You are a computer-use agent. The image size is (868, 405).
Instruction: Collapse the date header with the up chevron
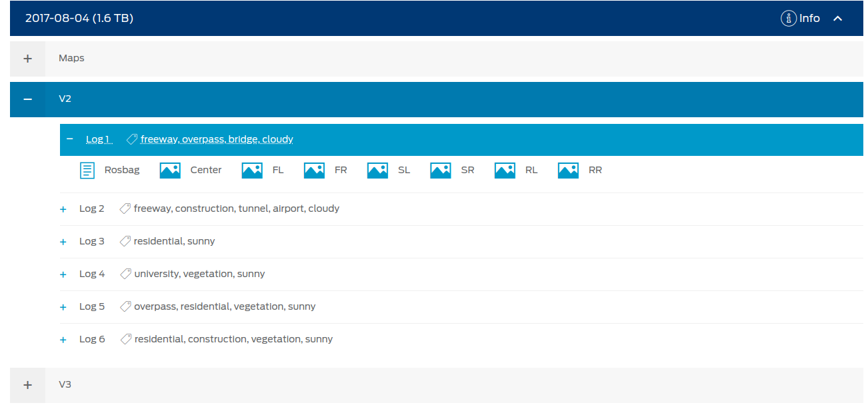(838, 18)
